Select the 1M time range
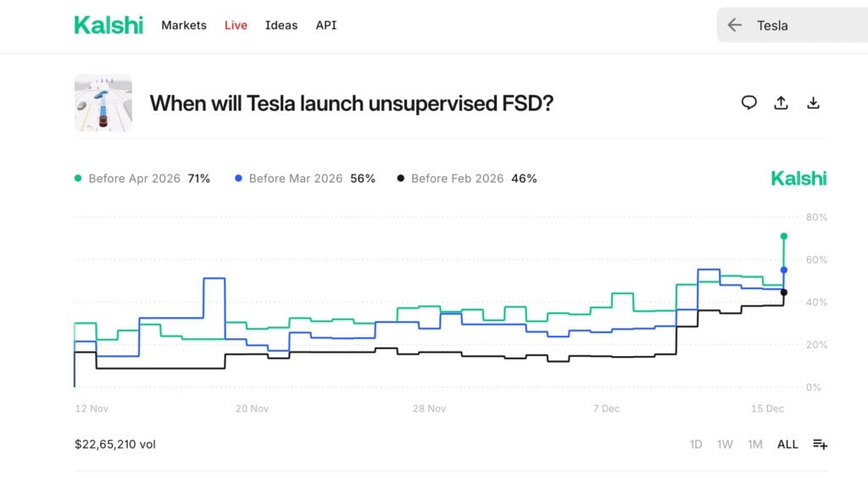Screen dimensions: 868x478 (754, 444)
